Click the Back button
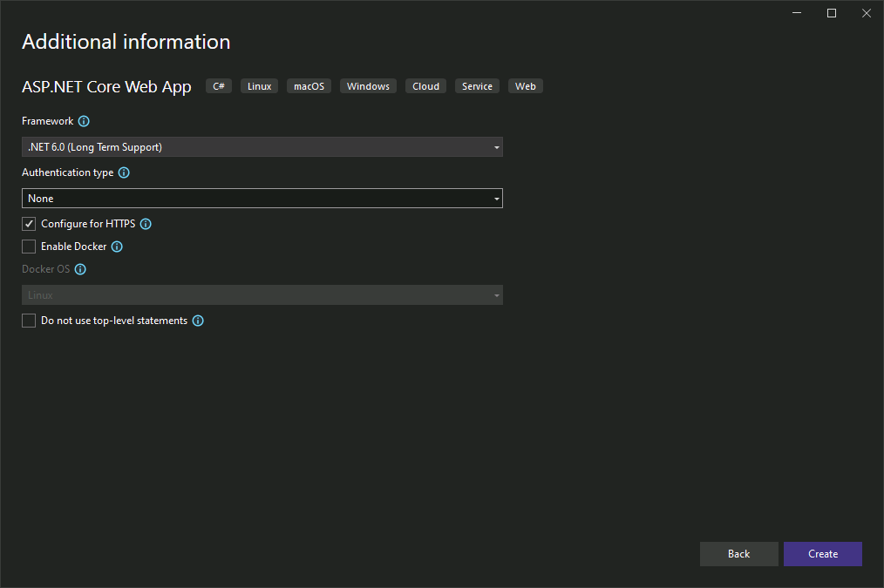Screen dimensions: 884x588 [738, 554]
